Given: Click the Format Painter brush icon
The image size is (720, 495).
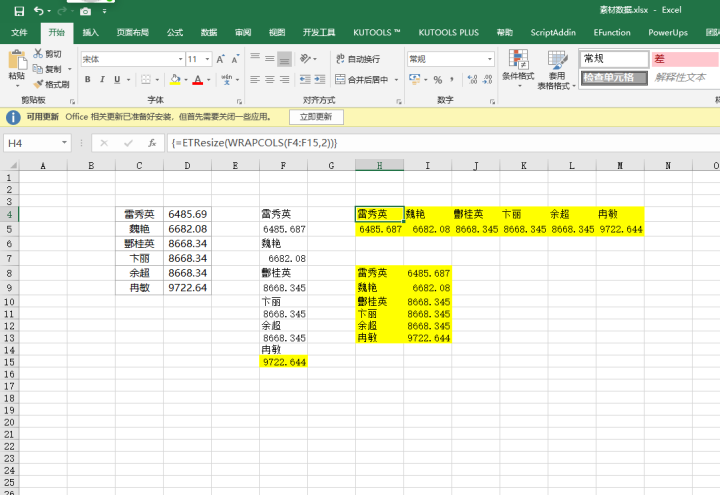Looking at the screenshot, I should pyautogui.click(x=38, y=84).
